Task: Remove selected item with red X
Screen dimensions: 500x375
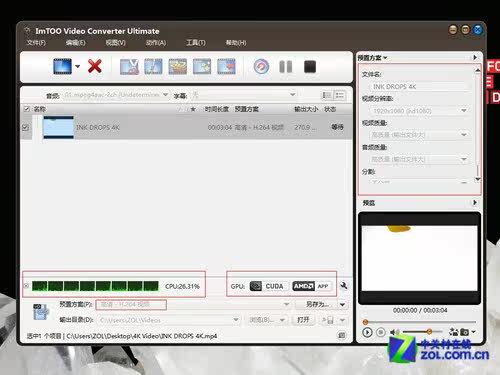Action: click(x=95, y=66)
